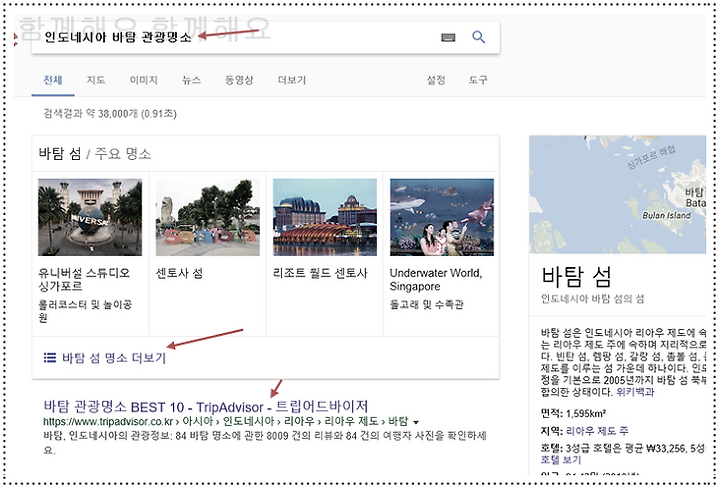The height and width of the screenshot is (489, 720).
Task: Click the Universal Studios globe thumbnail
Action: (x=90, y=217)
